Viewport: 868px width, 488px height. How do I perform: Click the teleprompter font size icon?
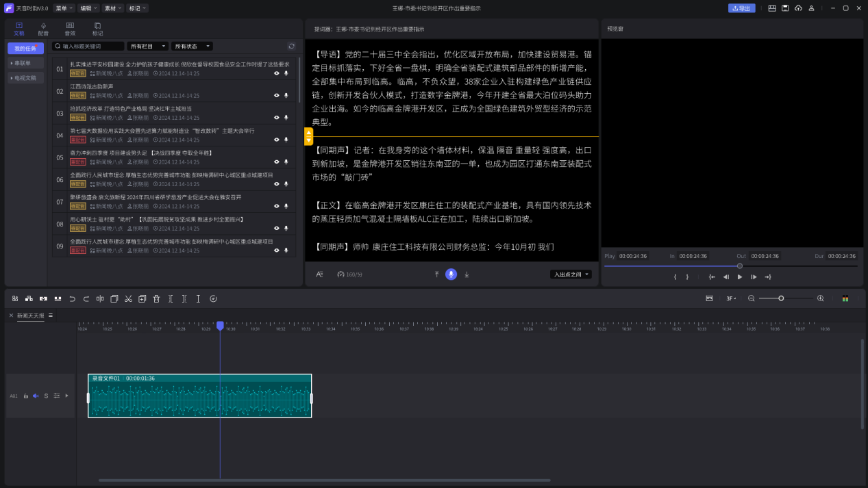(x=319, y=274)
